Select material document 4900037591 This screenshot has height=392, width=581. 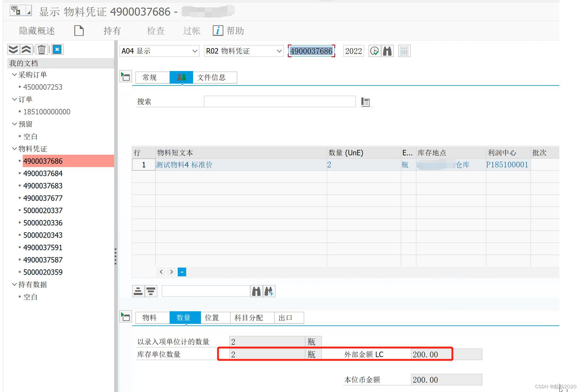[43, 248]
